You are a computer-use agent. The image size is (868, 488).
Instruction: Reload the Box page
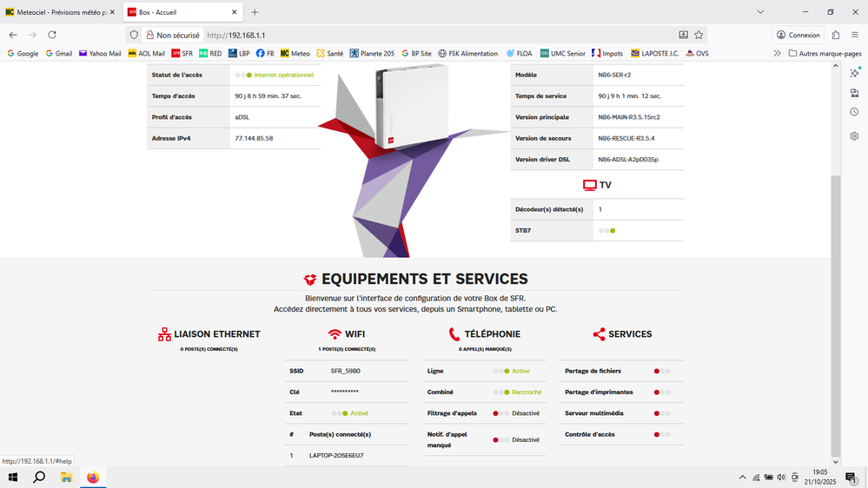tap(52, 35)
